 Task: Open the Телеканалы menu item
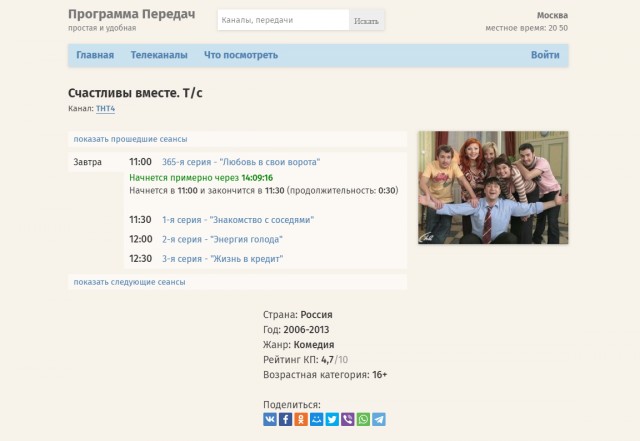(x=159, y=55)
